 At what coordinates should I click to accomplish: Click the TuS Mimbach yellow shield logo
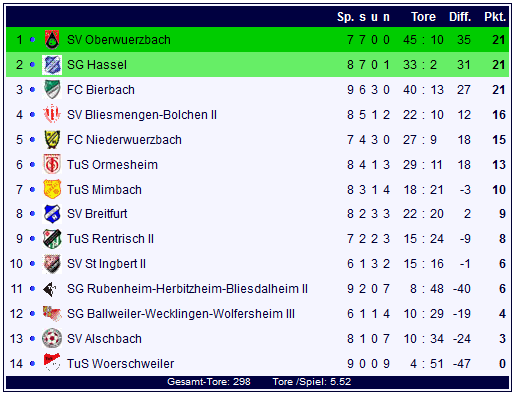[52, 189]
